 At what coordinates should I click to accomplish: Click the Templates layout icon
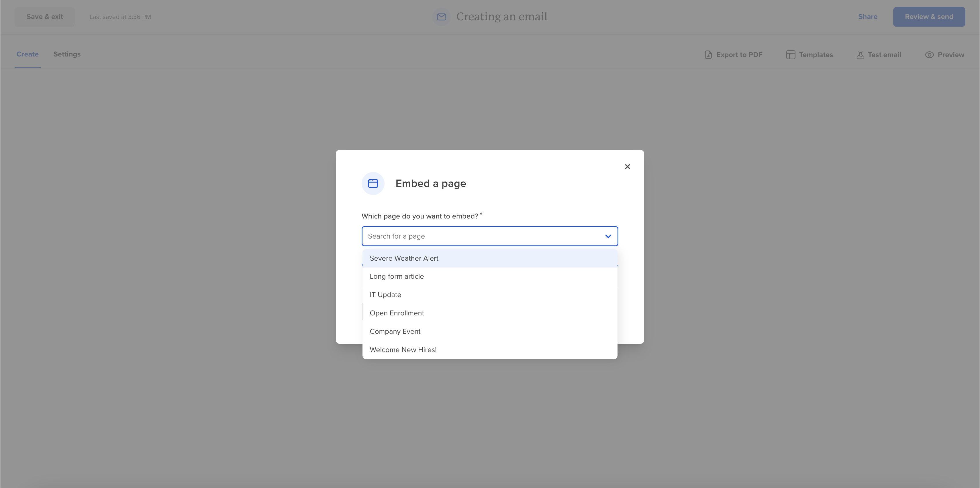click(x=791, y=55)
